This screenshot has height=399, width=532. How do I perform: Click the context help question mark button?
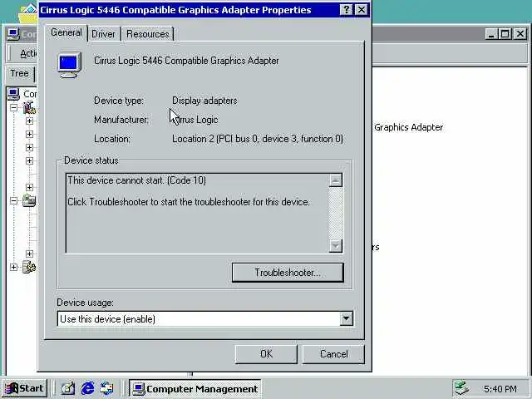[x=346, y=10]
